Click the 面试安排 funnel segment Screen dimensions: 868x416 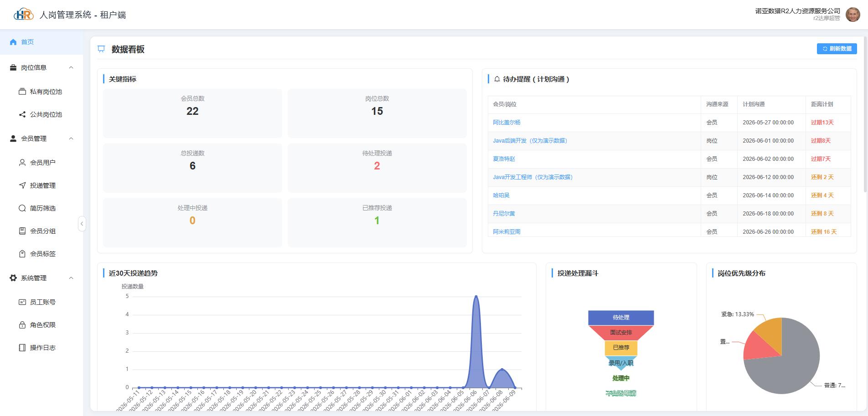tap(621, 333)
